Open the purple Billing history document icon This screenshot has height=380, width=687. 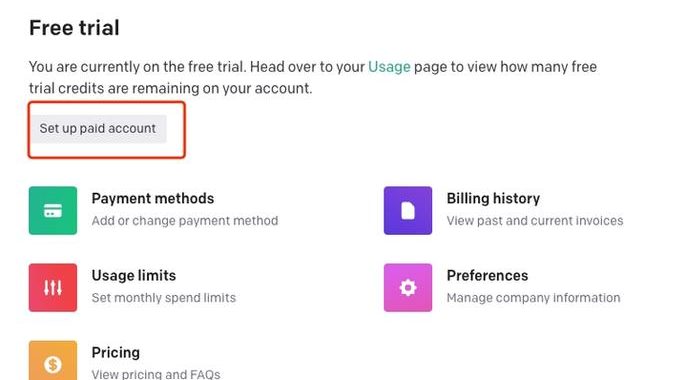pyautogui.click(x=408, y=210)
